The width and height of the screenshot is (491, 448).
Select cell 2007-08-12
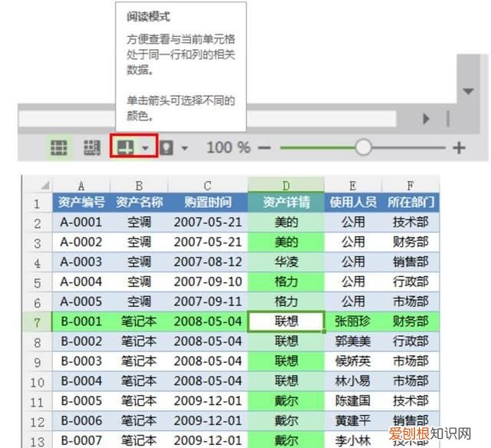point(207,262)
